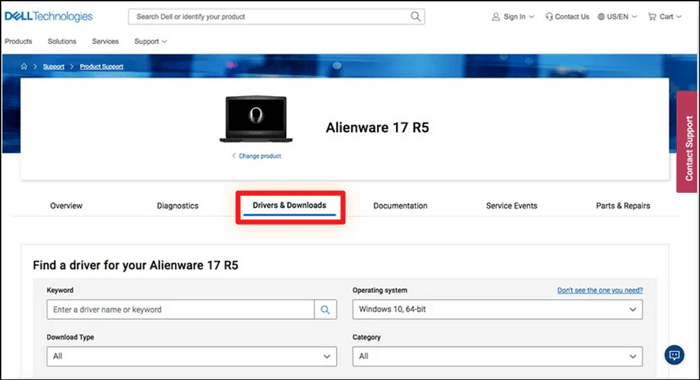Click the Alienware laptop product image
The image size is (700, 380).
256,119
